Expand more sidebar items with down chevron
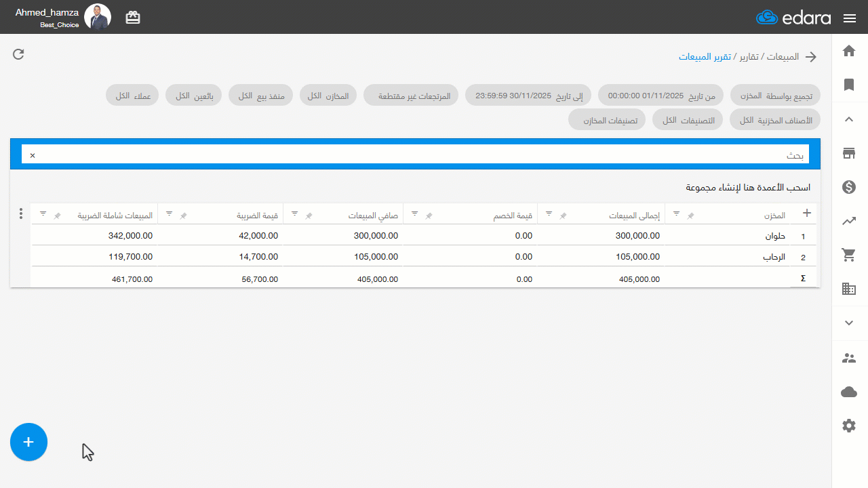 pyautogui.click(x=848, y=323)
